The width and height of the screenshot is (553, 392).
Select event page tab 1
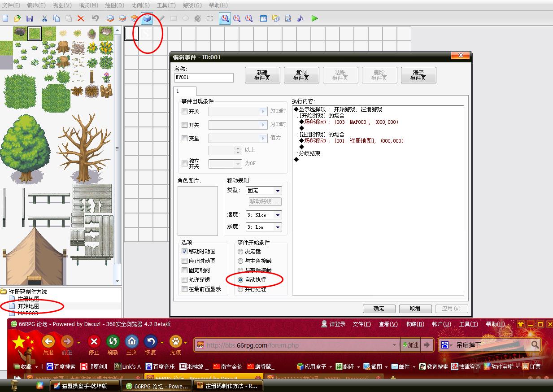185,91
